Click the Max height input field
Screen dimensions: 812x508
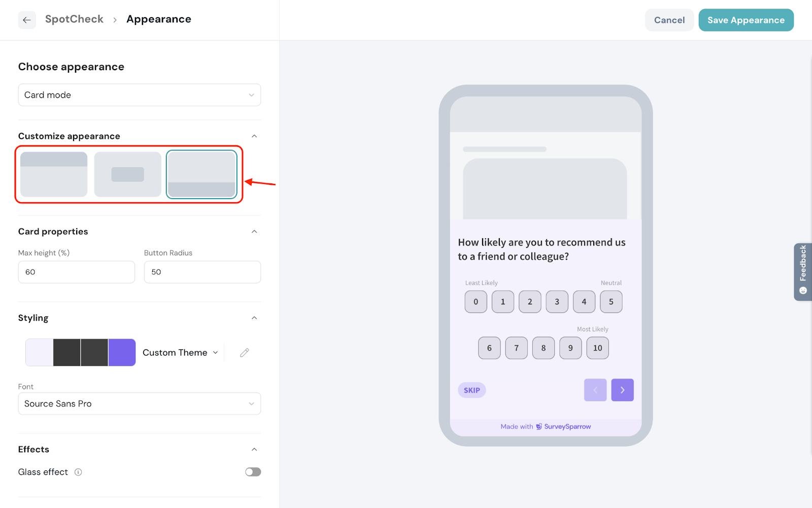[77, 272]
